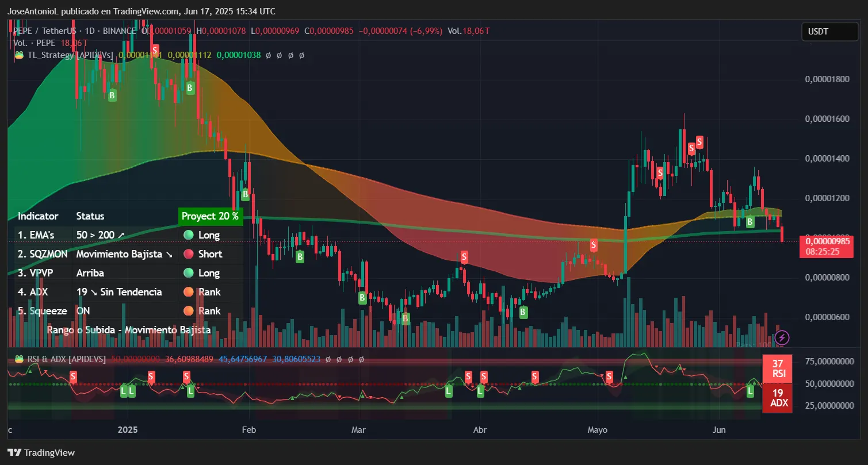The height and width of the screenshot is (465, 868).
Task: Click the green Proyect 20 % button
Action: coord(210,216)
